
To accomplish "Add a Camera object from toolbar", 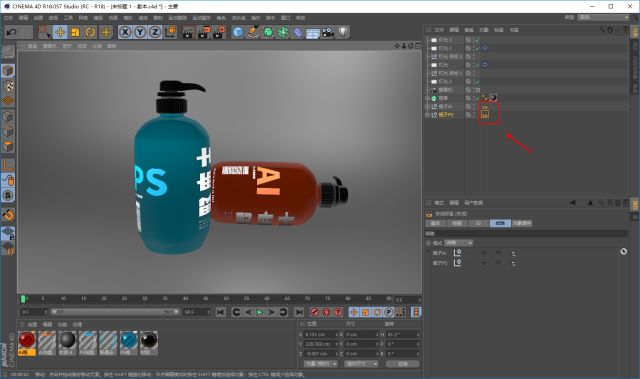I will click(328, 32).
